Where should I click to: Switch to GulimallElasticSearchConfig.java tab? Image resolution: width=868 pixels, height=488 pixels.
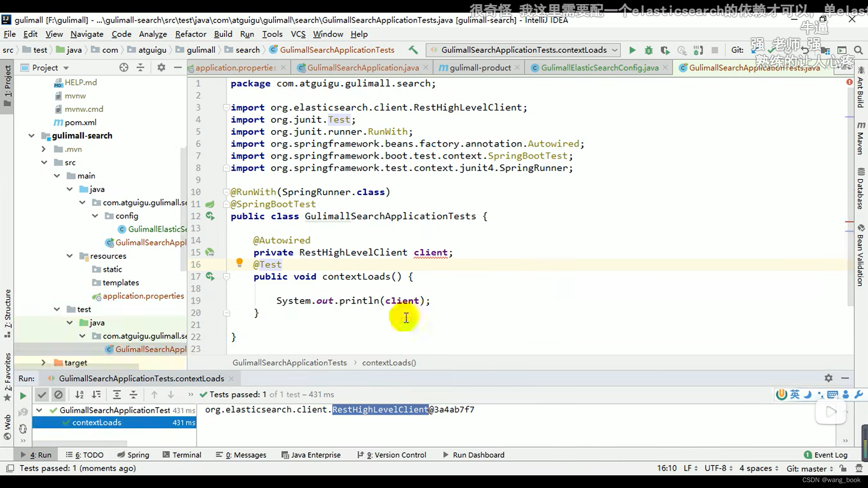[x=599, y=67]
